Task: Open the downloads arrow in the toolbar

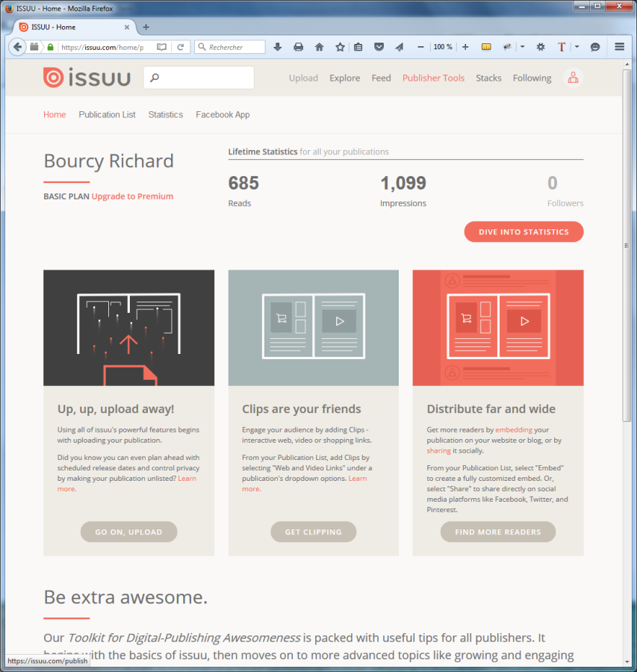Action: coord(277,47)
